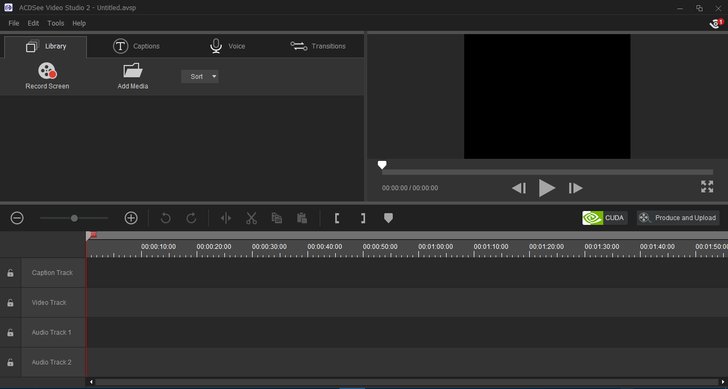Click the Sort button label
728x389 pixels.
tap(196, 77)
